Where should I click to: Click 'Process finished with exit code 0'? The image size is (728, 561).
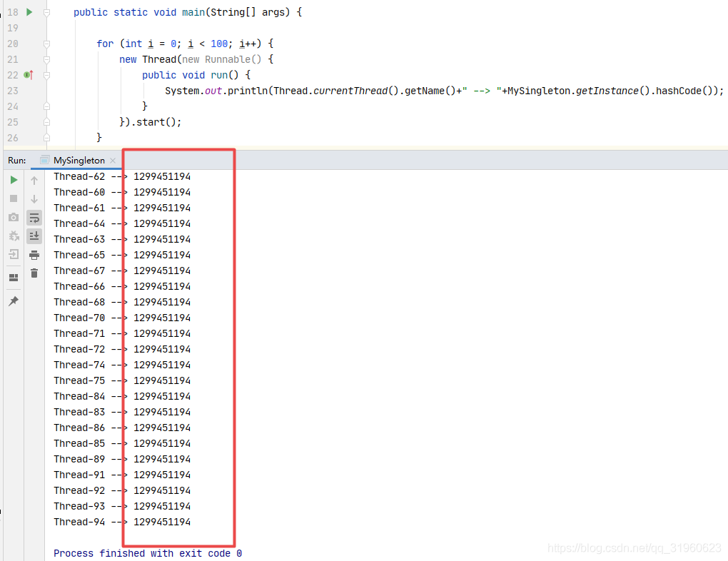pyautogui.click(x=148, y=554)
